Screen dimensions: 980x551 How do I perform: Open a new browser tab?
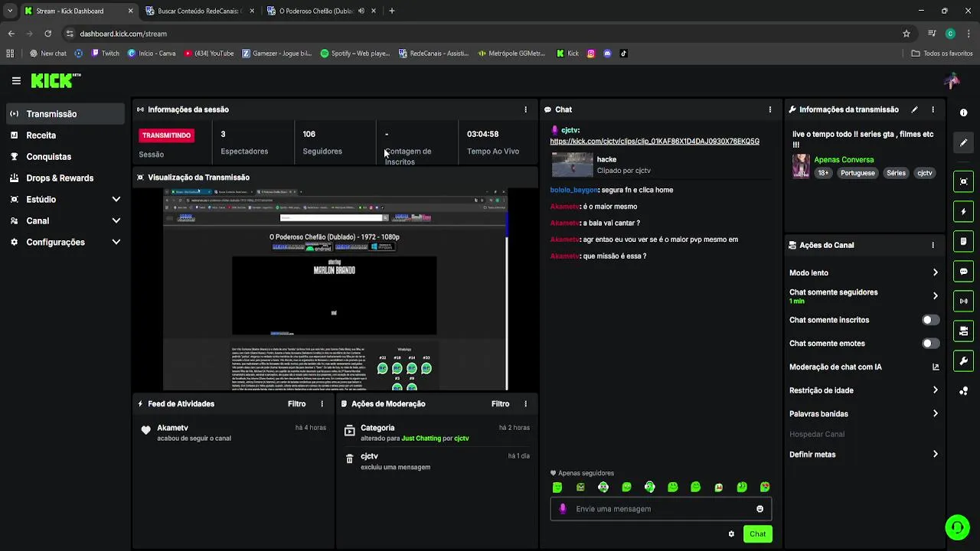click(392, 11)
